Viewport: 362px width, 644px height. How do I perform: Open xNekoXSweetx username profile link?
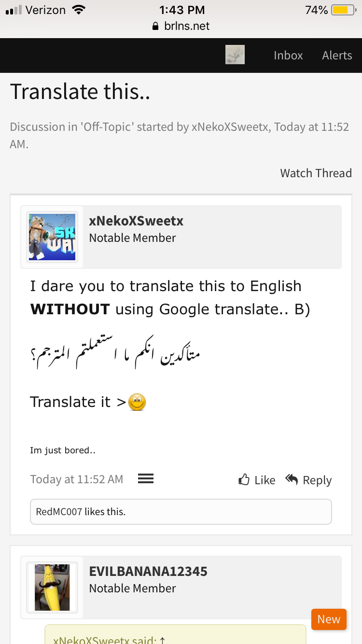coord(136,221)
